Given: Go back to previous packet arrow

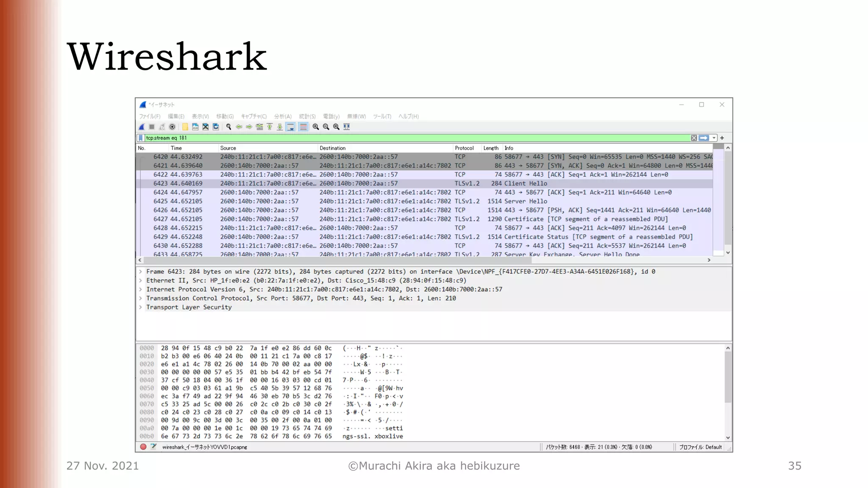Looking at the screenshot, I should pos(239,127).
